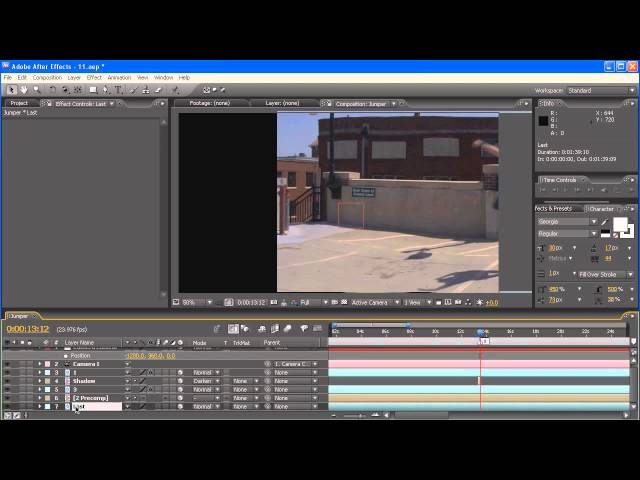
Task: Open blend mode dropdown for Shadow layer
Action: point(205,381)
